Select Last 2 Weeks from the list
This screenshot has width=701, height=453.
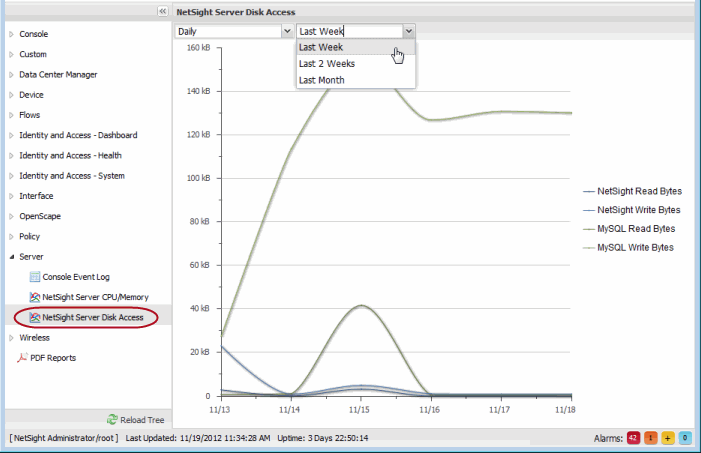tap(326, 63)
